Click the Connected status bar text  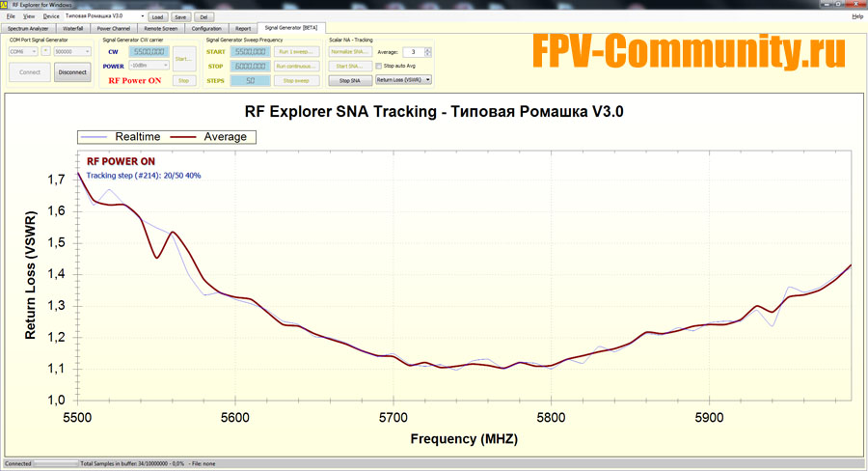17,464
